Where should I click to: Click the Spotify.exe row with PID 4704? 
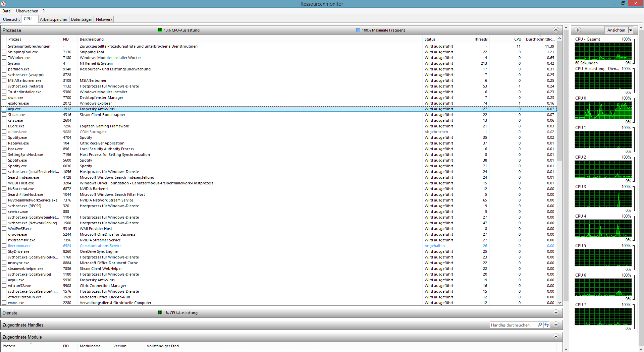click(x=278, y=137)
